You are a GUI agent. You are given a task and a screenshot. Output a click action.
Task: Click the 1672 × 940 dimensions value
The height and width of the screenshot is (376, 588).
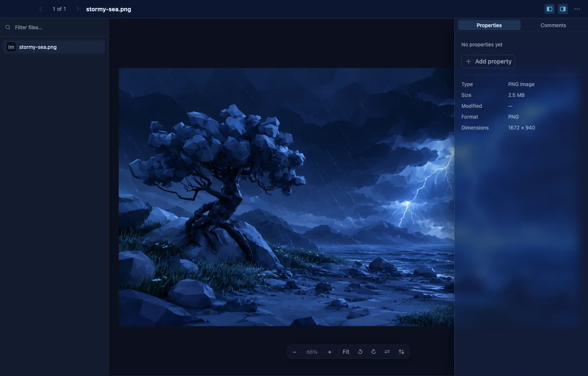click(522, 127)
